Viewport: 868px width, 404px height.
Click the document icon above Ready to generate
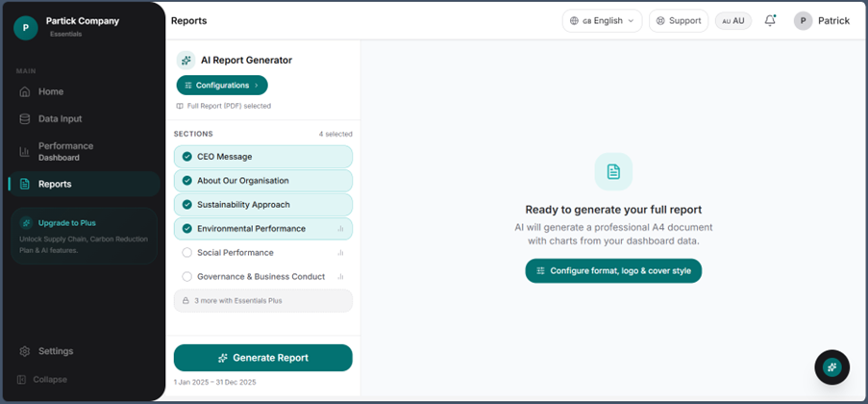613,171
